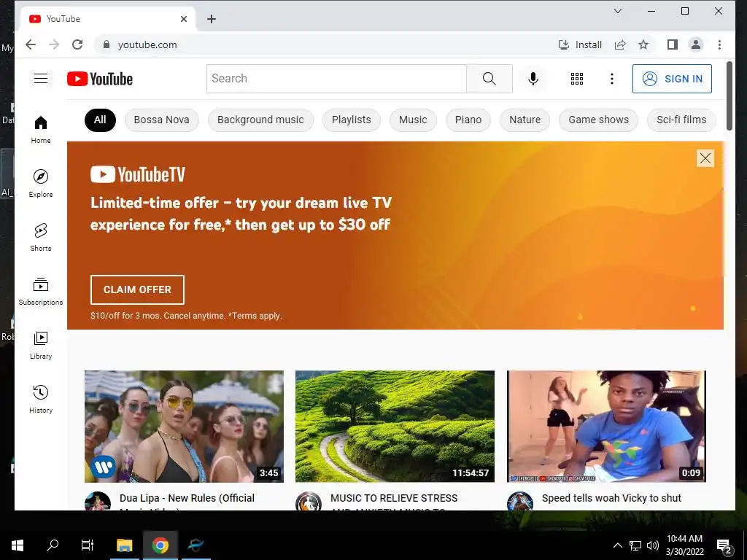View site info via the lock icon
The height and width of the screenshot is (560, 747).
pyautogui.click(x=107, y=44)
